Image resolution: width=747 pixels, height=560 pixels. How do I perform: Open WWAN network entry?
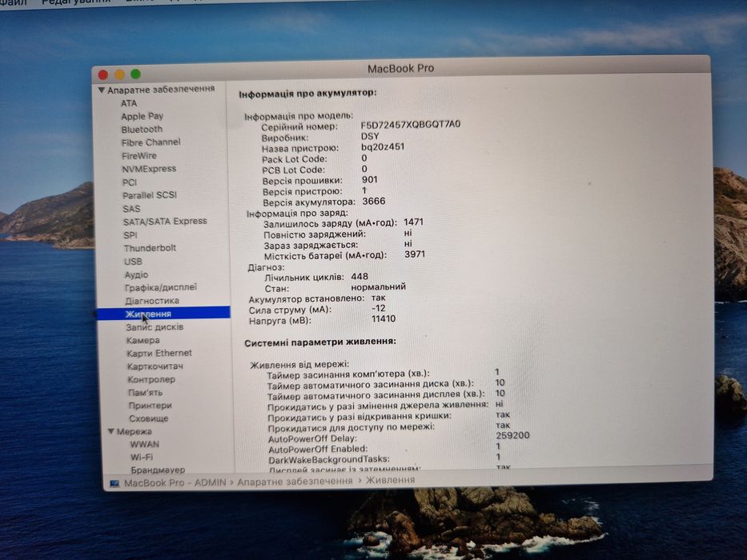[145, 444]
